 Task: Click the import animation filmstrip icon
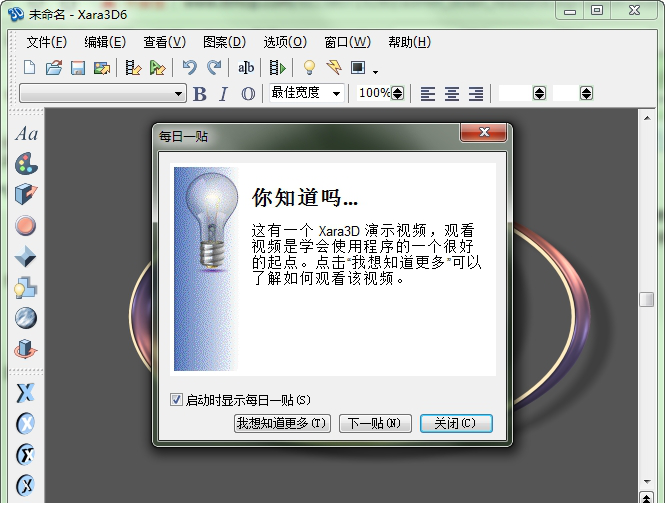[133, 67]
